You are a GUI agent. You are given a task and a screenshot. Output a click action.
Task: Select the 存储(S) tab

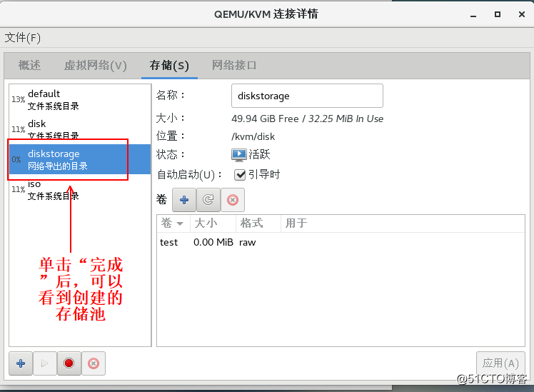click(x=169, y=65)
